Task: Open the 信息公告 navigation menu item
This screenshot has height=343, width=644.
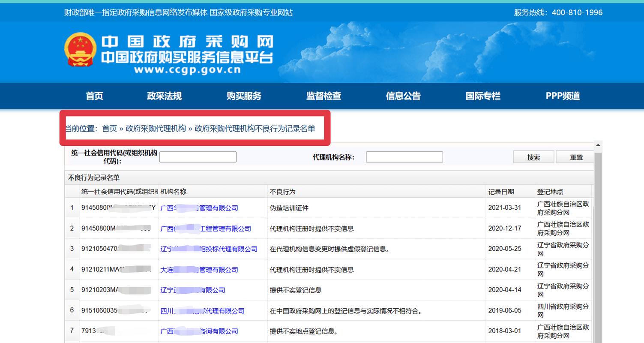Action: point(403,96)
